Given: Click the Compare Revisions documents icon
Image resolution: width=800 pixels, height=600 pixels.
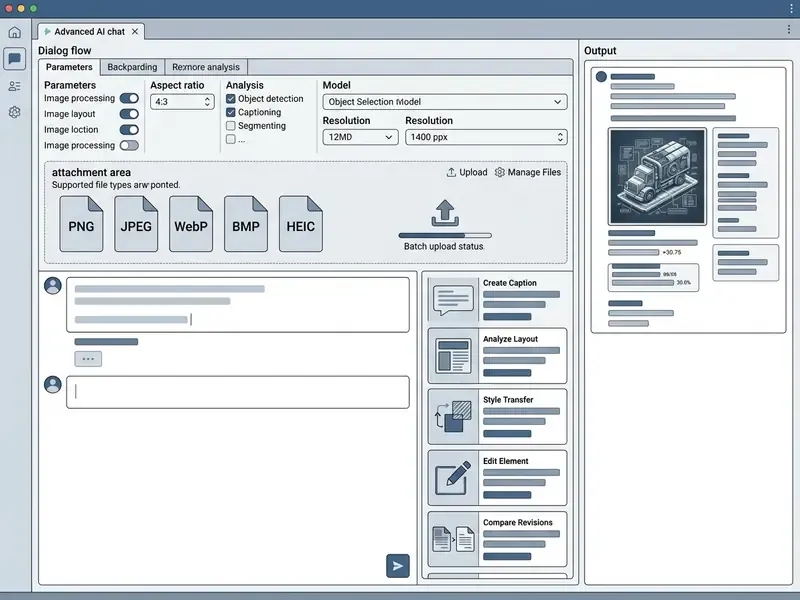Looking at the screenshot, I should 453,539.
